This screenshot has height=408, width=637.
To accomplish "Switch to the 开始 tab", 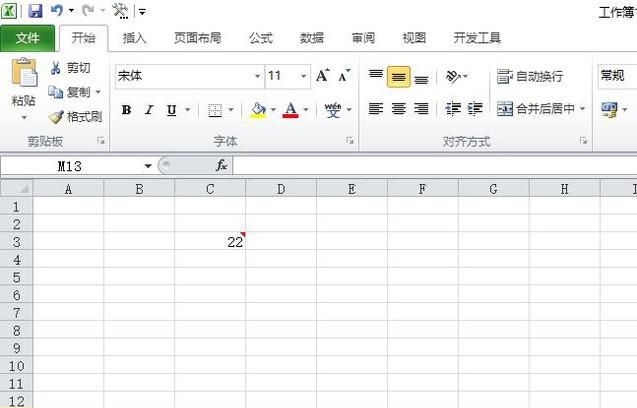I will (x=84, y=38).
